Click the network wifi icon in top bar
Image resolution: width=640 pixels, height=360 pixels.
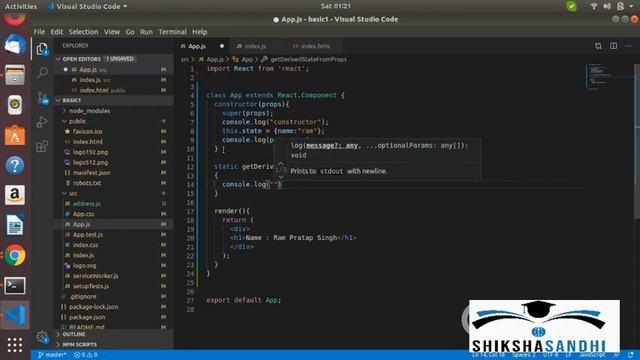[x=594, y=6]
